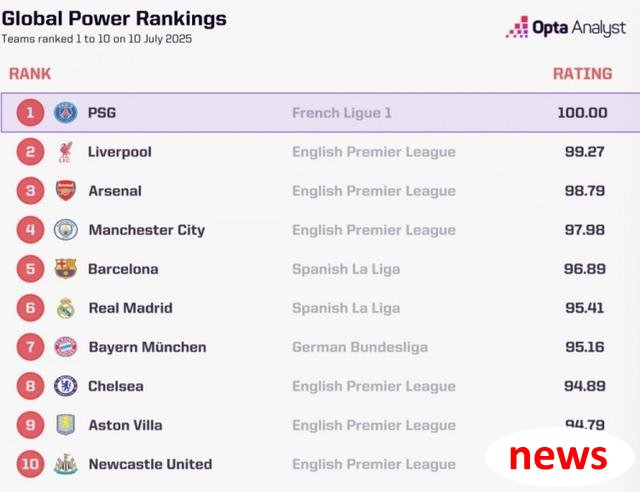640x492 pixels.
Task: Select the Bayern München logo
Action: point(65,347)
